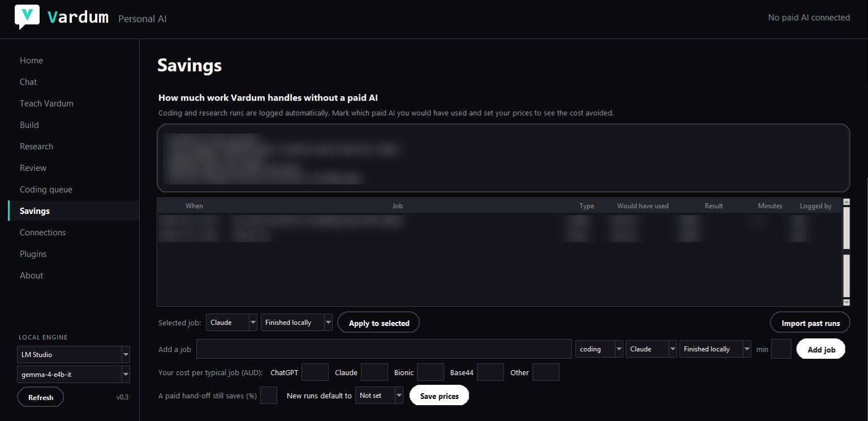Click the Job column header
The width and height of the screenshot is (868, 421).
(x=398, y=206)
